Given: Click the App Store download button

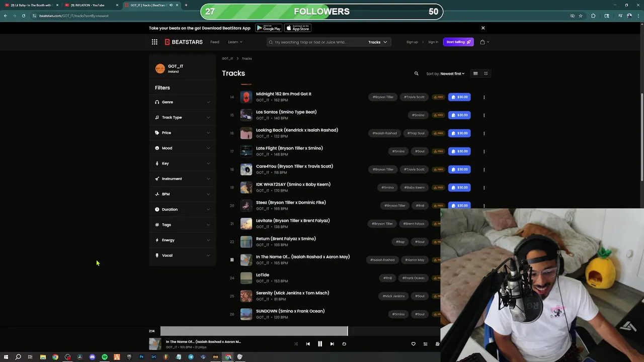Looking at the screenshot, I should tap(298, 28).
